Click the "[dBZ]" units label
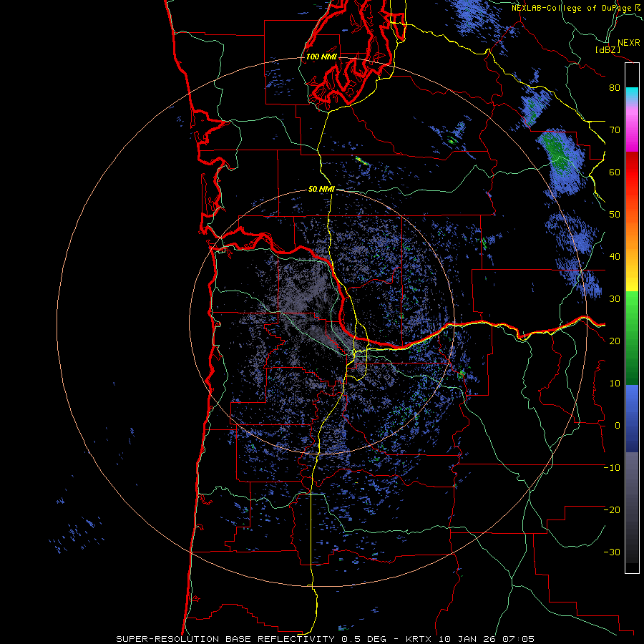 [608, 50]
